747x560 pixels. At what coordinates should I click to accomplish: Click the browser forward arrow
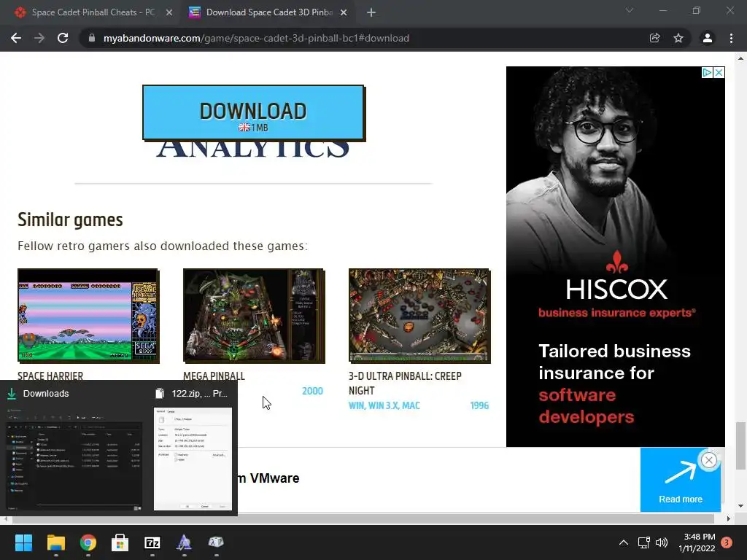[39, 38]
